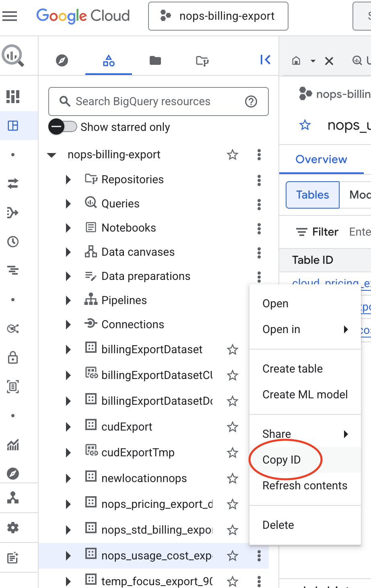Open the Scheduled queries clock icon

click(x=12, y=242)
